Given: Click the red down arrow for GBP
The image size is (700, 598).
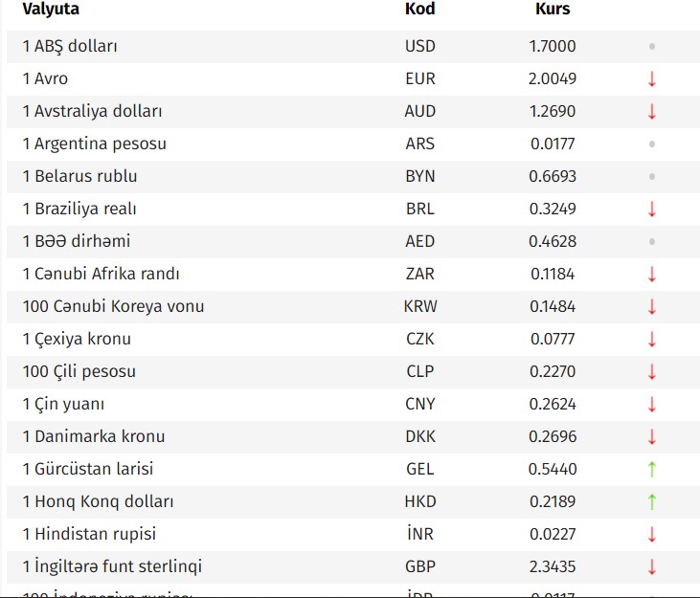Looking at the screenshot, I should click(652, 566).
